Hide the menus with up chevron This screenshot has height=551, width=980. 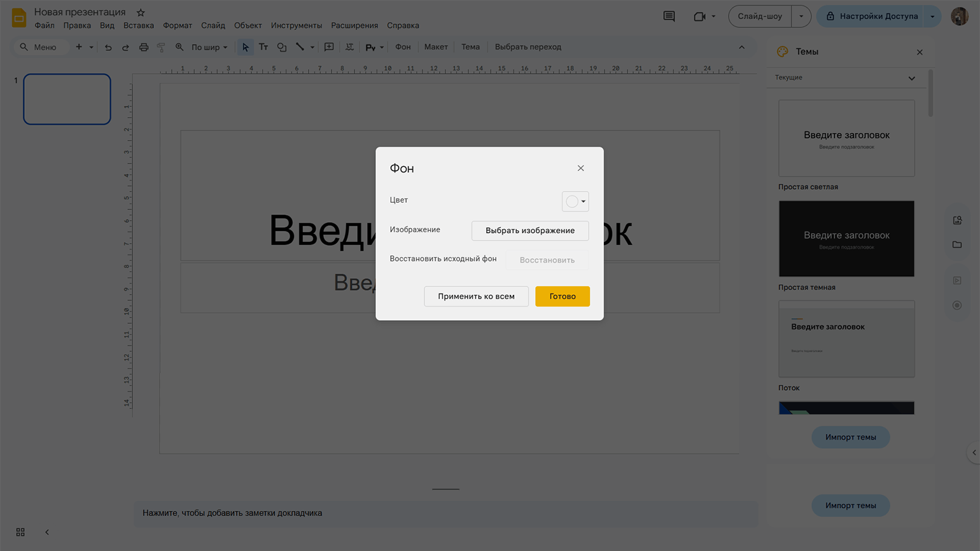pos(741,47)
